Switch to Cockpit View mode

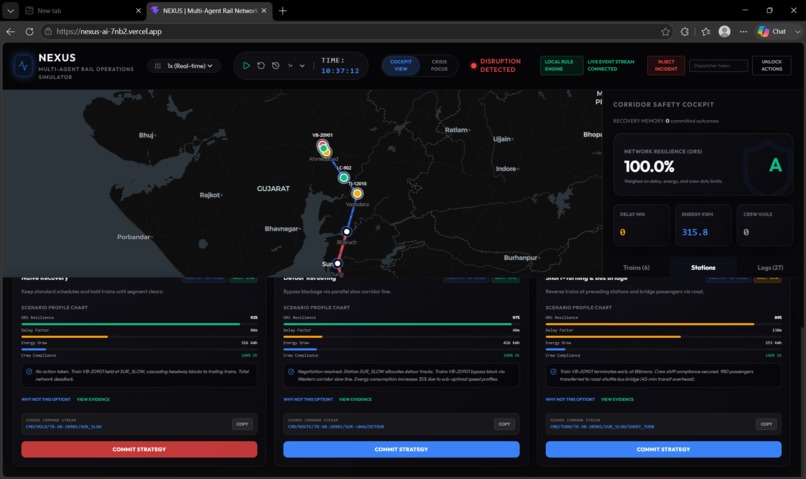[400, 65]
